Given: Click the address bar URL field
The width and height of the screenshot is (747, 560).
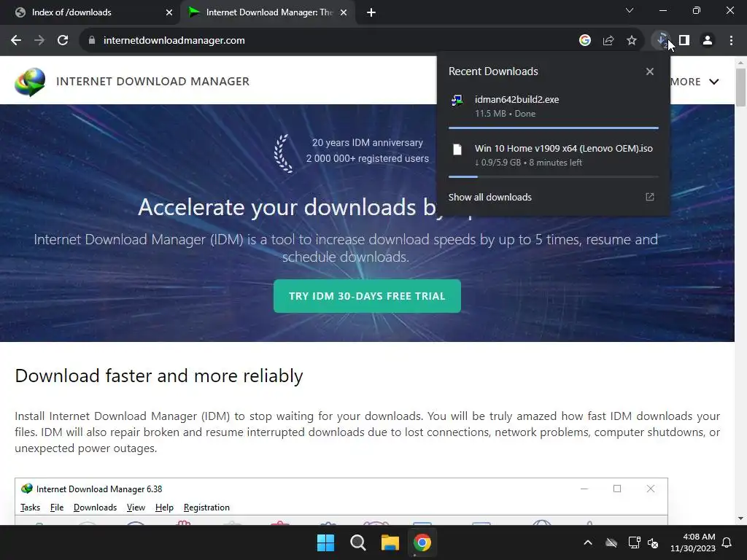Looking at the screenshot, I should (x=329, y=41).
